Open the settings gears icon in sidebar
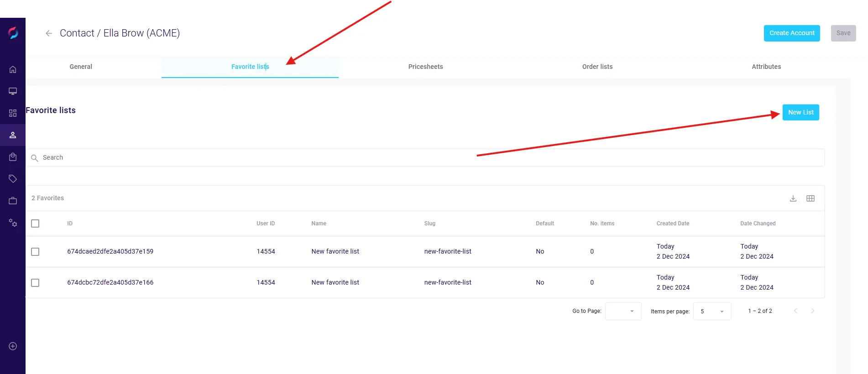Viewport: 868px width, 374px height. pyautogui.click(x=13, y=223)
